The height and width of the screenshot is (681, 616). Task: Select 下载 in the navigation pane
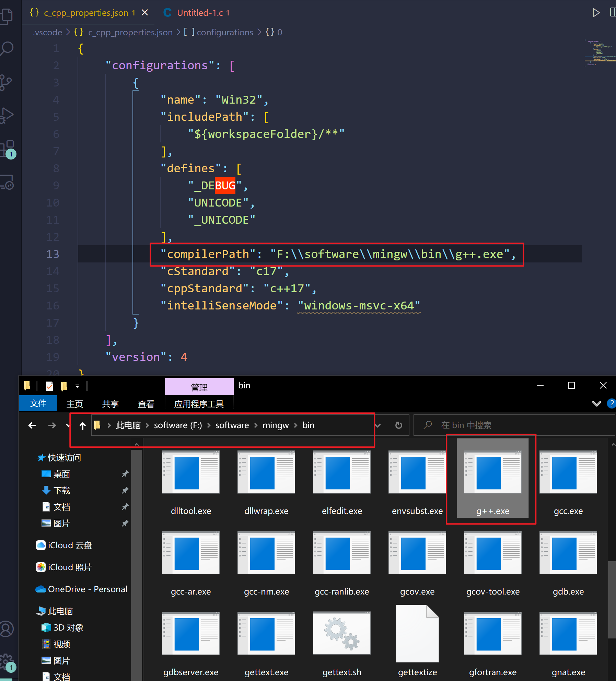point(56,491)
